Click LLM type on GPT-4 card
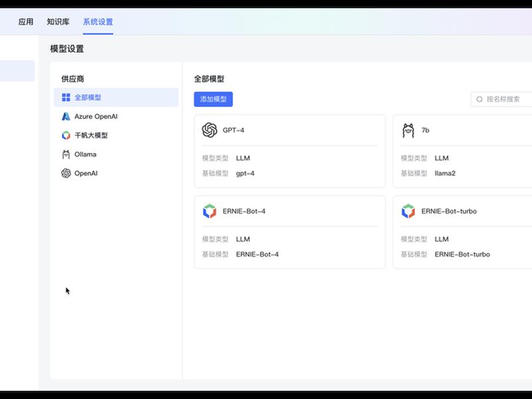 [243, 158]
